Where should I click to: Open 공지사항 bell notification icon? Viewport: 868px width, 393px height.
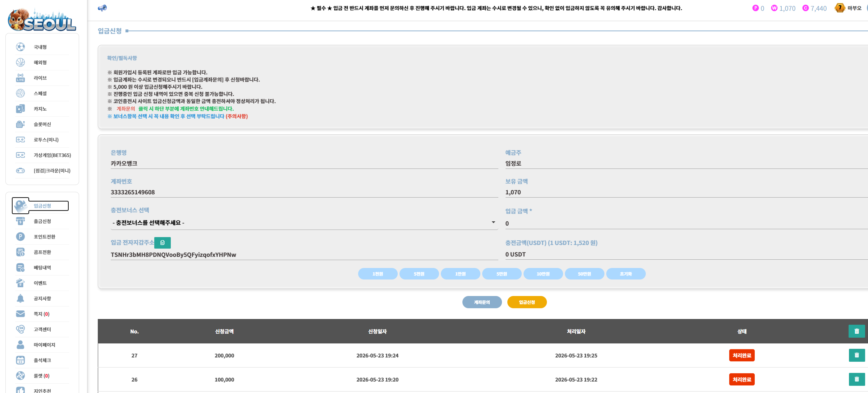coord(20,299)
